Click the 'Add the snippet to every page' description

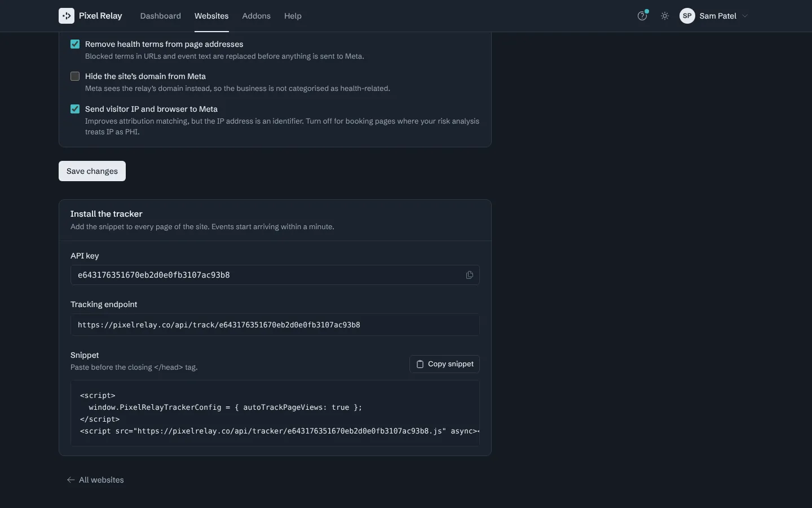click(202, 227)
